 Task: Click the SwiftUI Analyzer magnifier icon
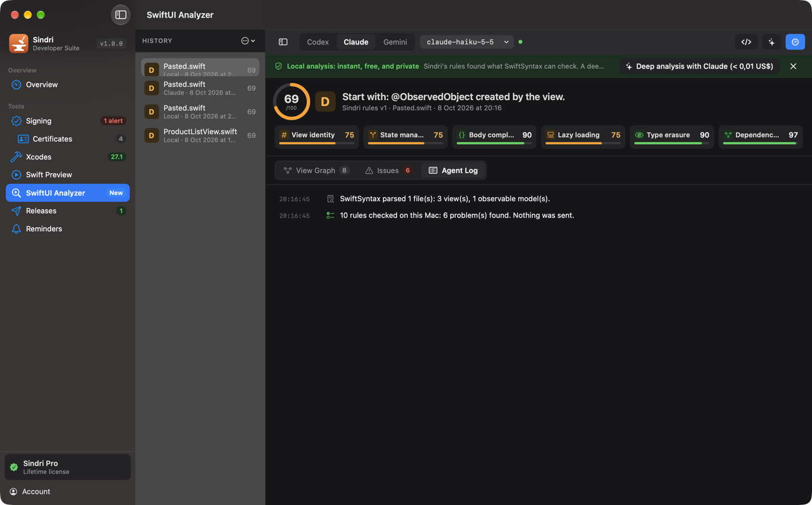pyautogui.click(x=16, y=193)
